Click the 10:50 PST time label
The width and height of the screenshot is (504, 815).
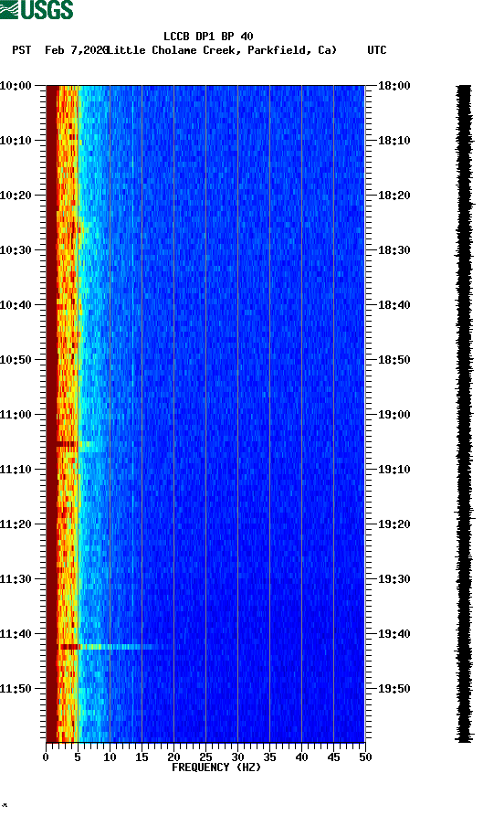coord(16,360)
